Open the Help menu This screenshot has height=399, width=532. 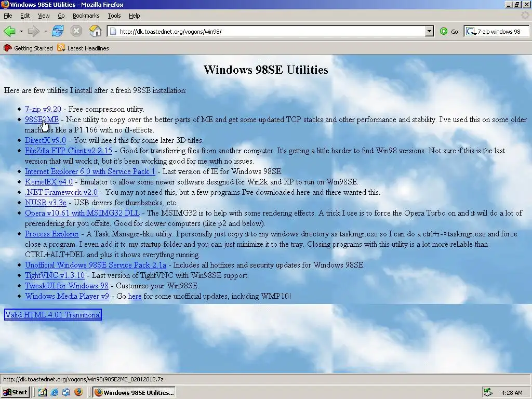pos(135,16)
